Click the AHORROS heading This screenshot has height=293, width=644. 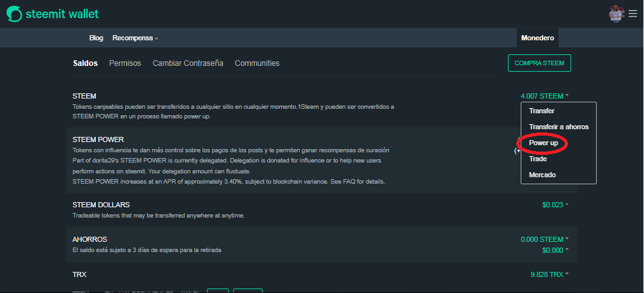89,239
